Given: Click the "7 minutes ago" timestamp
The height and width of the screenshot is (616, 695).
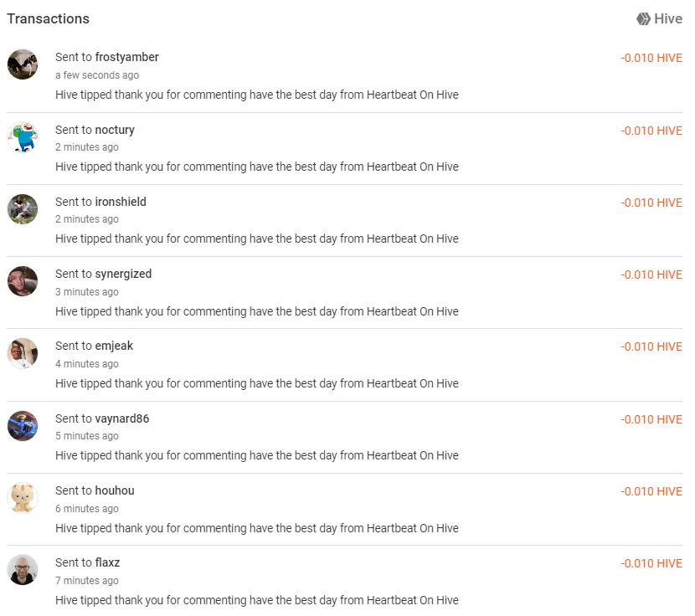Looking at the screenshot, I should point(87,581).
